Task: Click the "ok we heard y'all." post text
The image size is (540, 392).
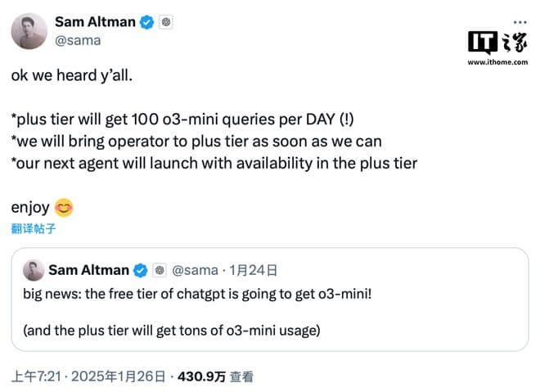Action: (x=71, y=74)
